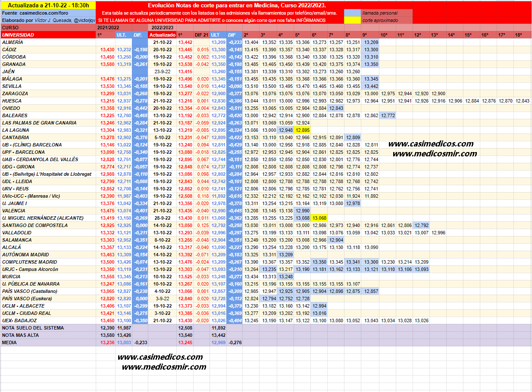The height and width of the screenshot is (392, 532).
Task: Click Salamanca's update date "8-10-22"
Action: [x=162, y=240]
